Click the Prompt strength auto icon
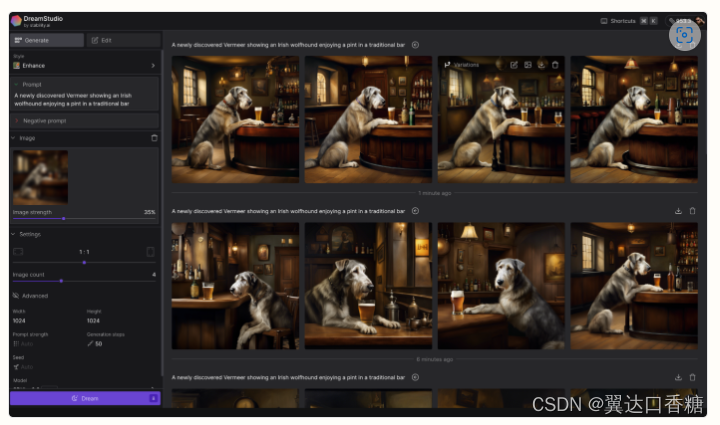 point(16,344)
